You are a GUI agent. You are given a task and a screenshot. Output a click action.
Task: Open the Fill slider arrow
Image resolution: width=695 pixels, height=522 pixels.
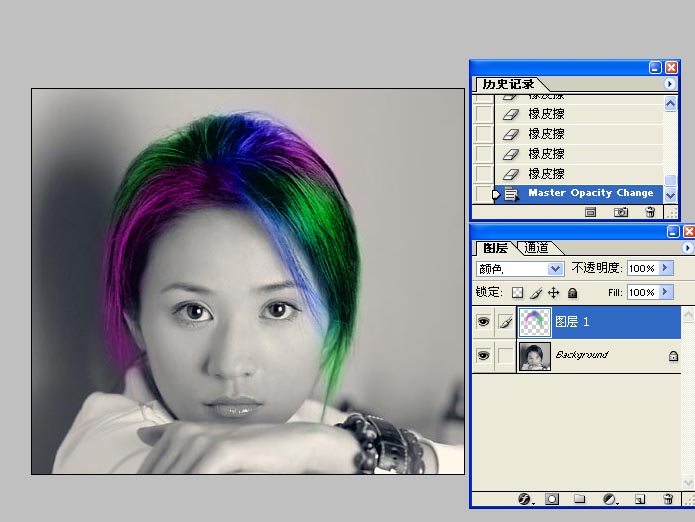(x=666, y=292)
